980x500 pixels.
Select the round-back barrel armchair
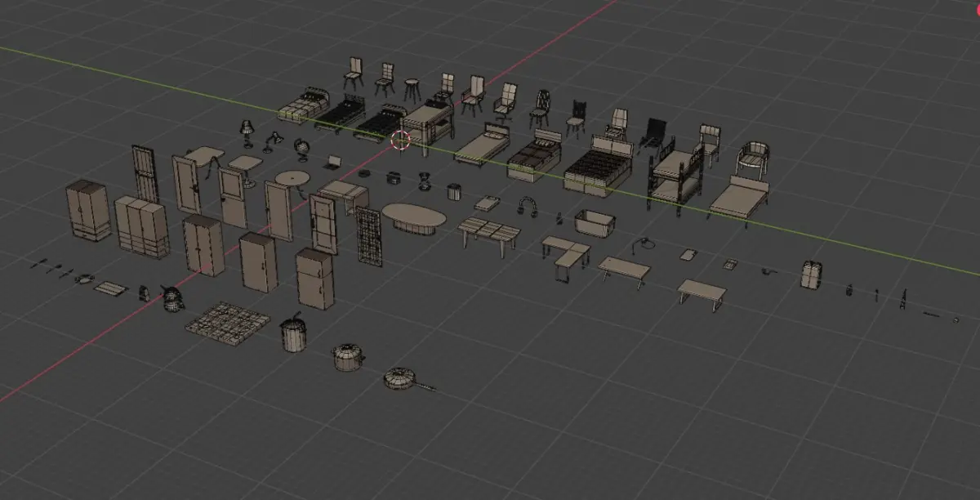point(753,159)
